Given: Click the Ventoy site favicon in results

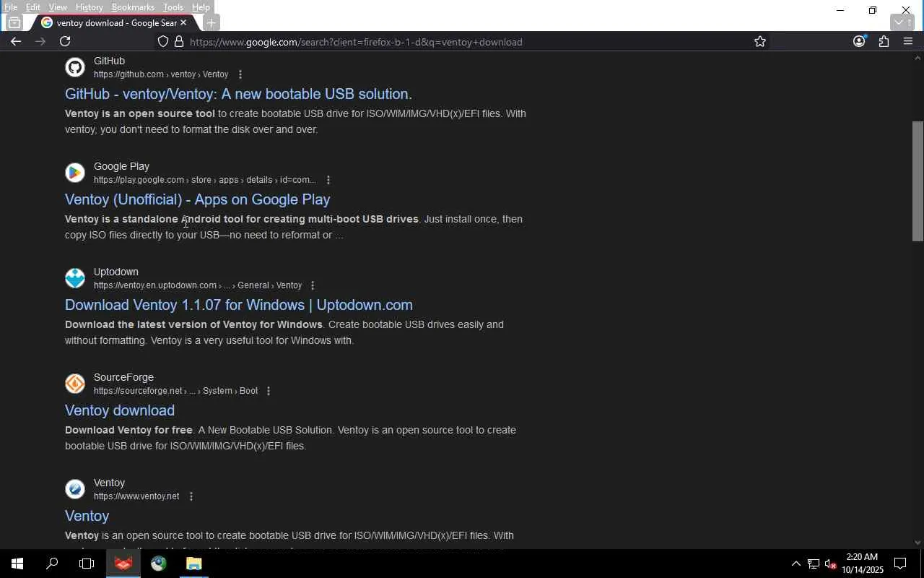Looking at the screenshot, I should (x=75, y=489).
